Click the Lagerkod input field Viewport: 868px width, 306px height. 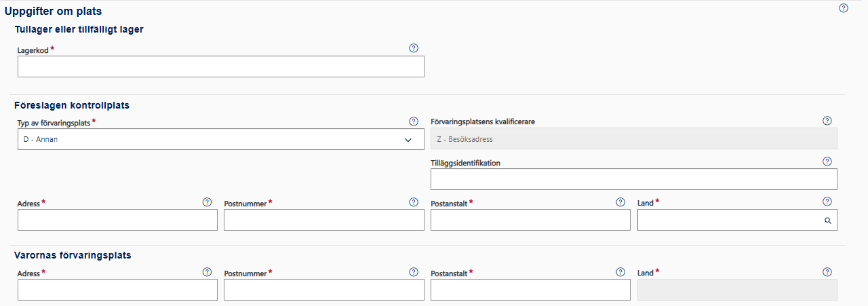click(220, 66)
